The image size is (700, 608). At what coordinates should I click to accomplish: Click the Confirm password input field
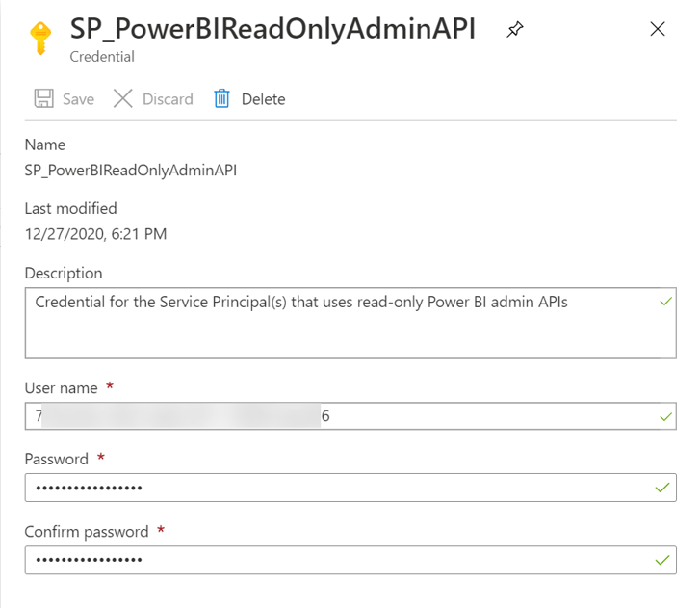337,560
